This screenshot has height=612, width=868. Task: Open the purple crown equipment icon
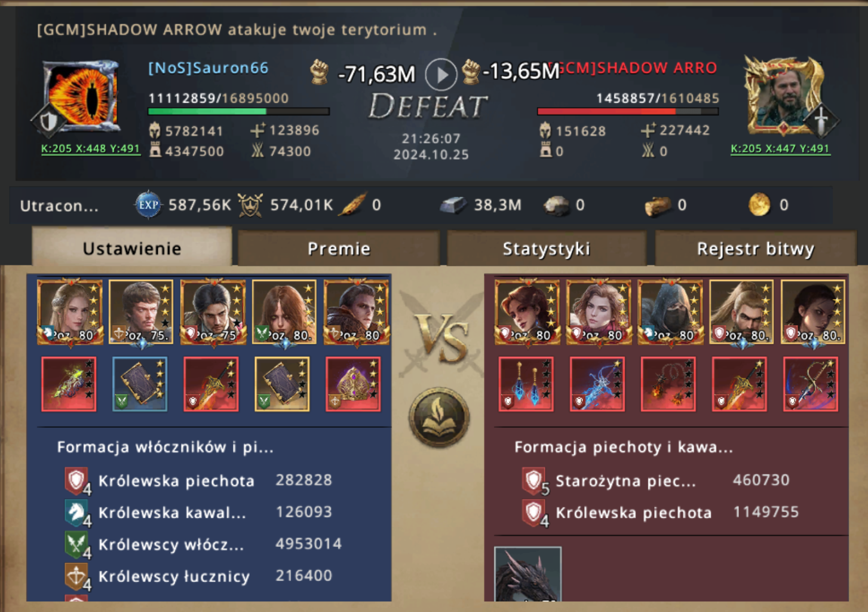353,384
